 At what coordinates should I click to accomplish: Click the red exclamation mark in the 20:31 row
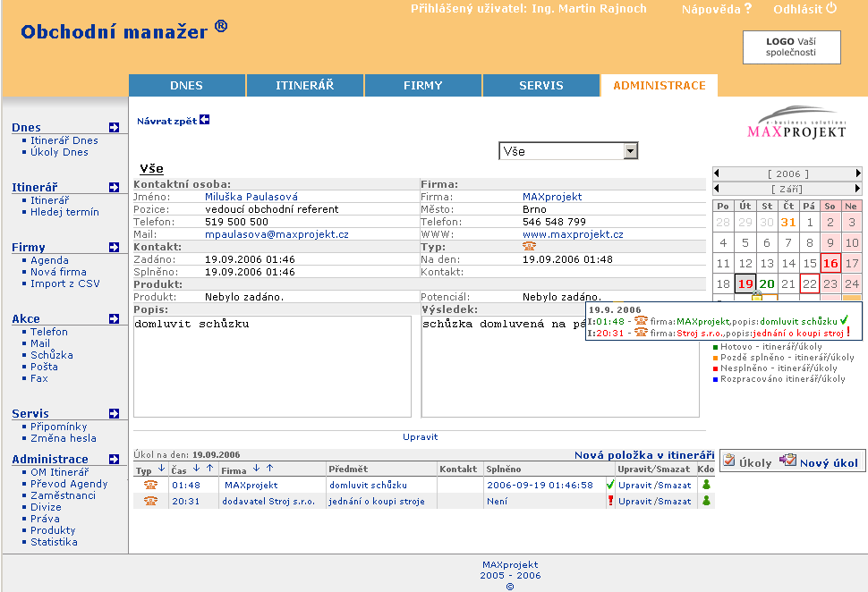(610, 500)
